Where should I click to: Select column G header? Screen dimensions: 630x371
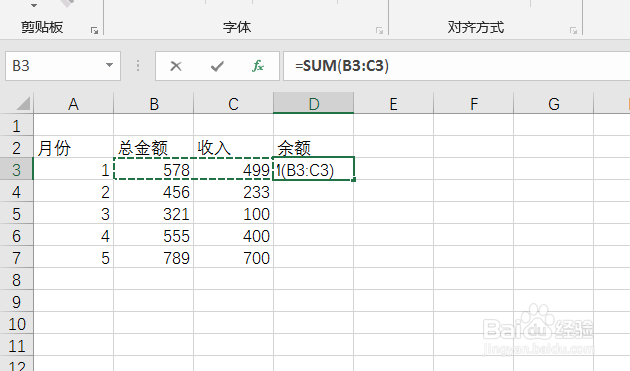click(x=553, y=104)
